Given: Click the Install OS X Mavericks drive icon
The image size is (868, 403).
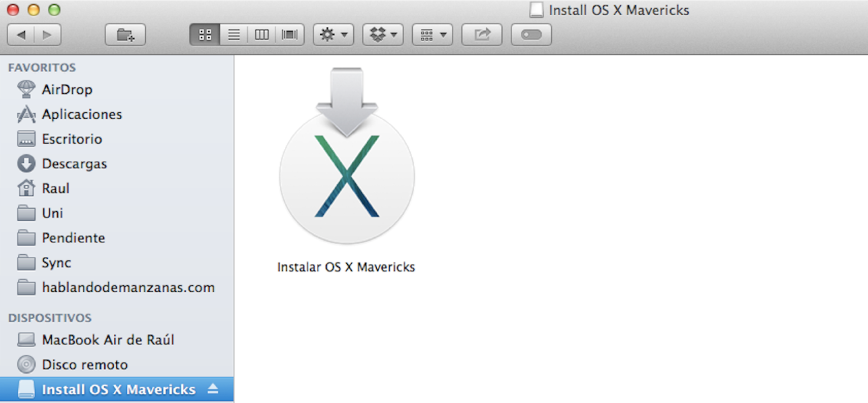Looking at the screenshot, I should pyautogui.click(x=26, y=389).
